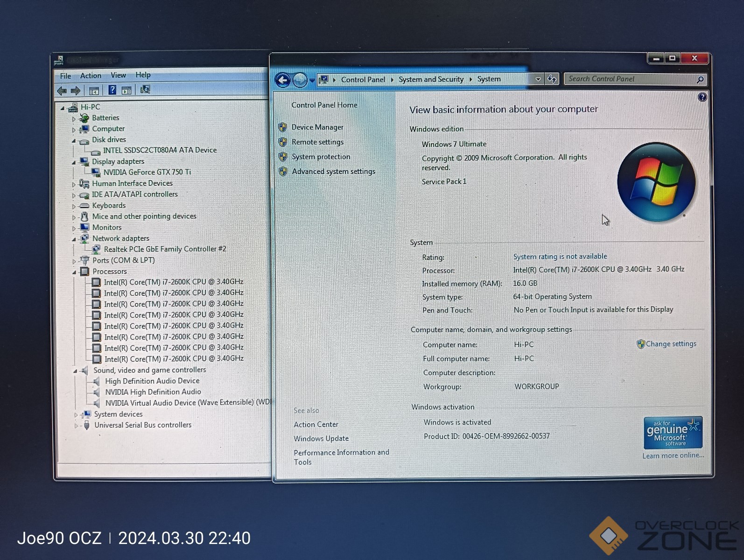Image resolution: width=744 pixels, height=560 pixels.
Task: Open Control Panel Home link
Action: (x=324, y=105)
